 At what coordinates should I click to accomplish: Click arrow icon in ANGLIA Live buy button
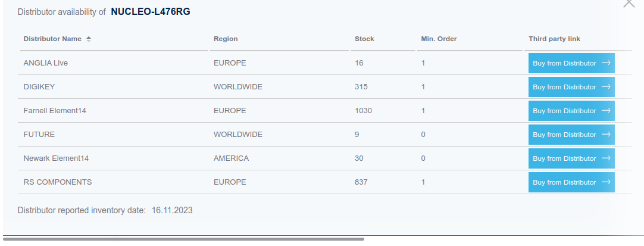(x=606, y=63)
